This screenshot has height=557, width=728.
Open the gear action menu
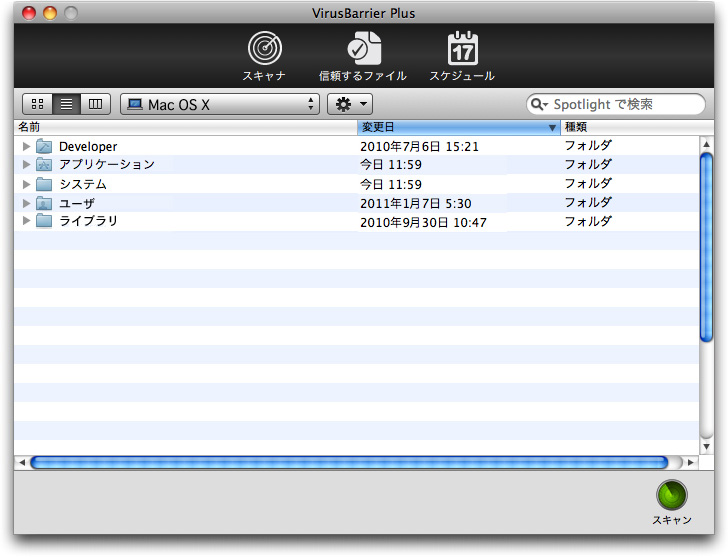pyautogui.click(x=350, y=104)
